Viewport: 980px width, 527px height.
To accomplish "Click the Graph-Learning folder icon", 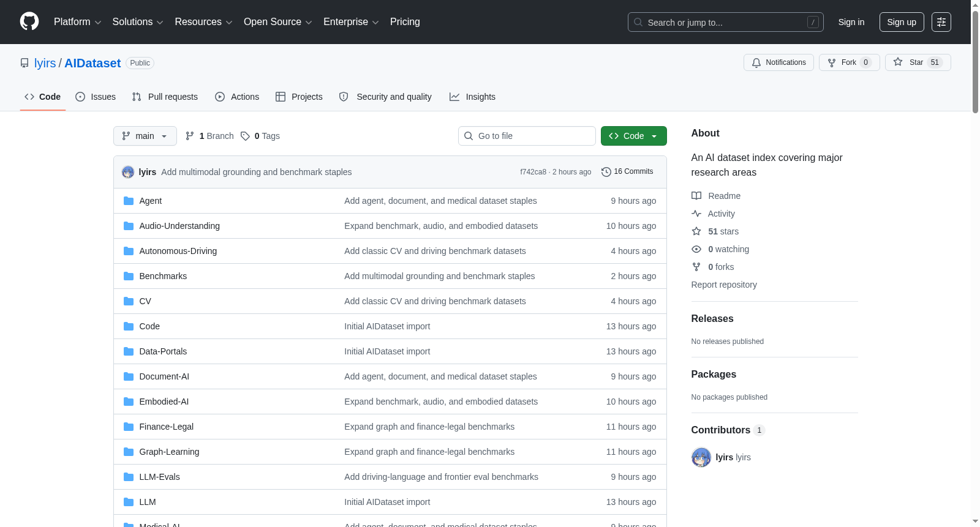I will [129, 452].
